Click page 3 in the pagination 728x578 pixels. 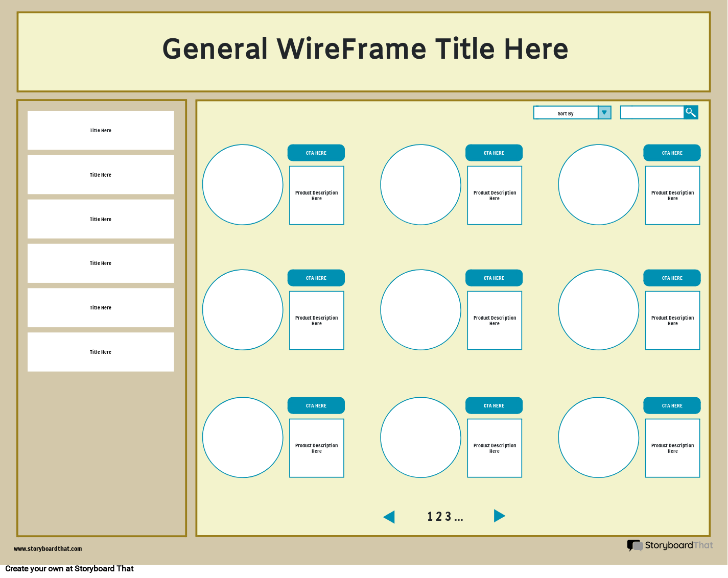(x=449, y=516)
